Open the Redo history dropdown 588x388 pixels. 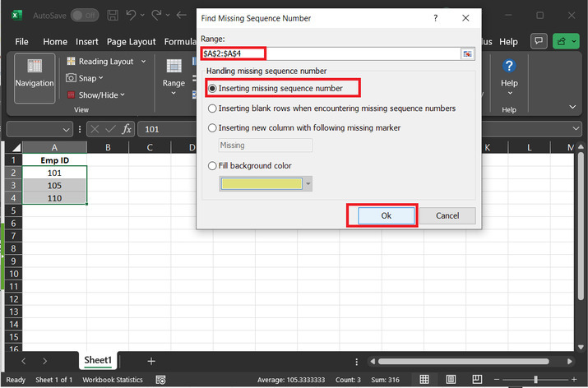168,16
